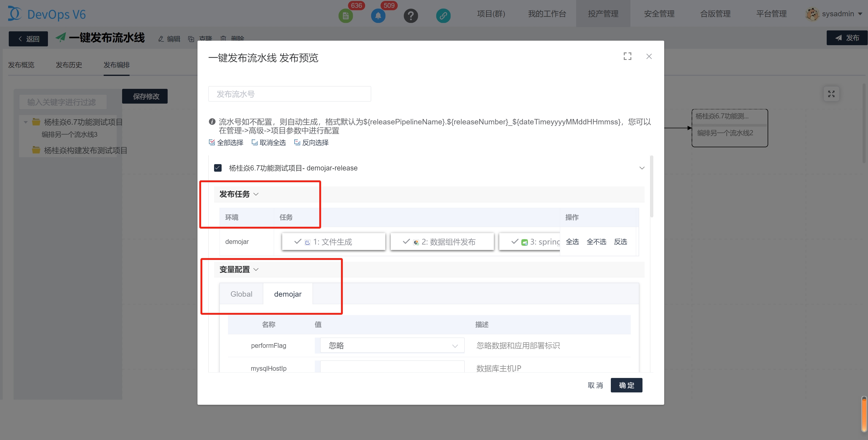Viewport: 868px width, 440px height.
Task: Uncheck the demojar-release project checkbox
Action: click(x=218, y=168)
